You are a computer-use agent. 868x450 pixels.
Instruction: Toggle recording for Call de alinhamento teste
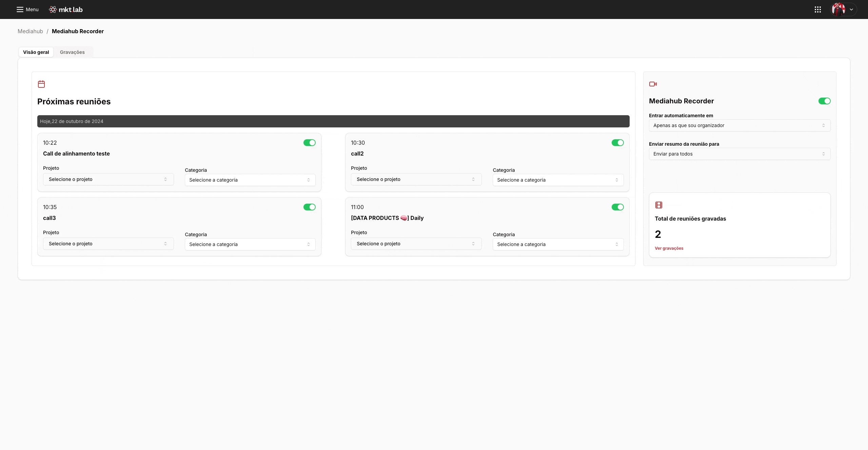tap(309, 143)
